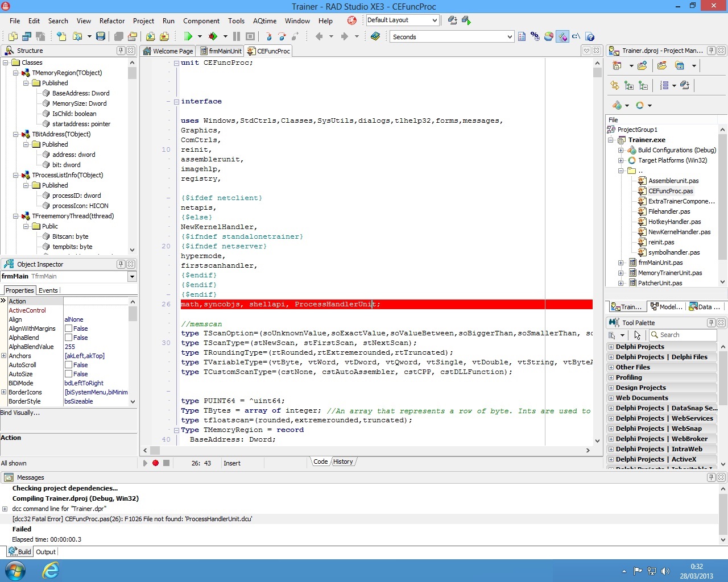Screen dimensions: 728x582
Task: Click the green Run button in toolbar
Action: tap(188, 36)
